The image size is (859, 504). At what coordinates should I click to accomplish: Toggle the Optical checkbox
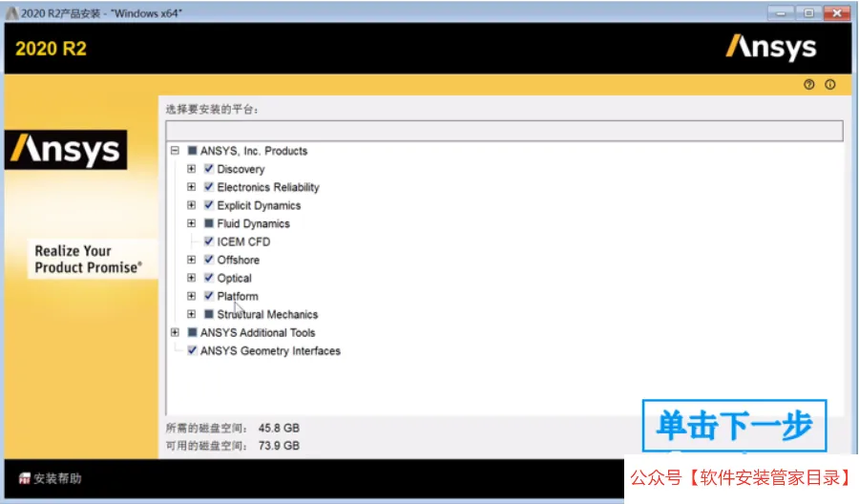click(x=209, y=277)
